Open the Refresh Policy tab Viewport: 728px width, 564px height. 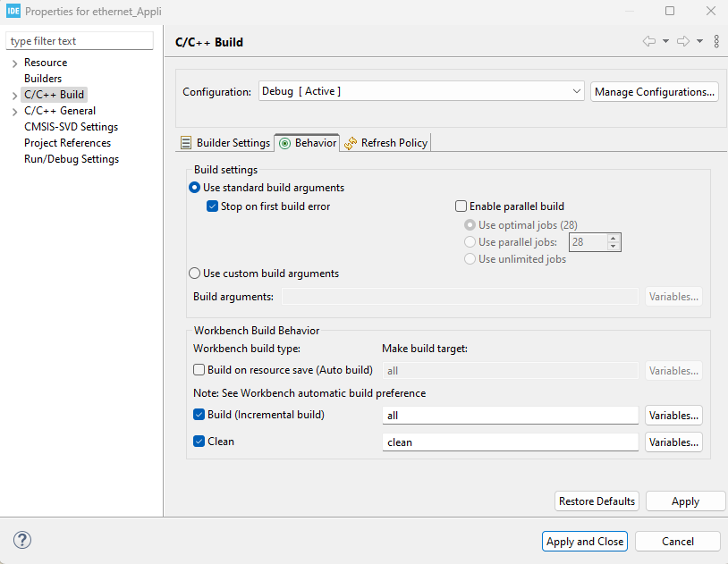pos(386,143)
